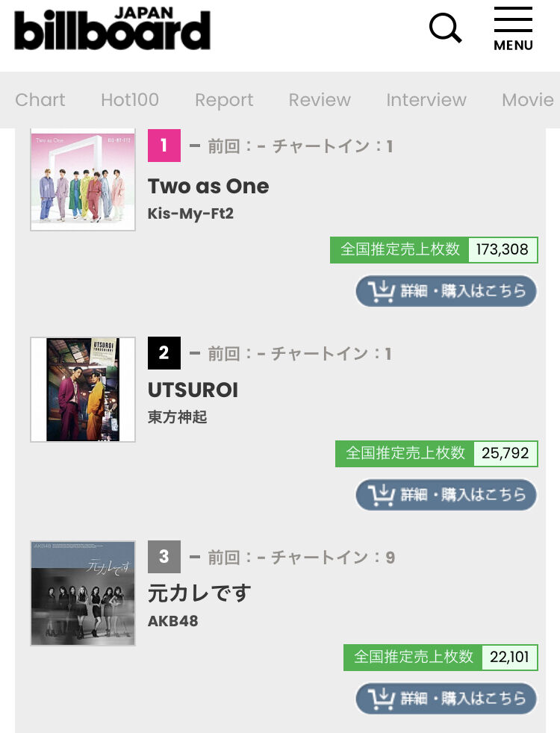Select the Movie tab
Image resolution: width=560 pixels, height=733 pixels.
click(528, 99)
